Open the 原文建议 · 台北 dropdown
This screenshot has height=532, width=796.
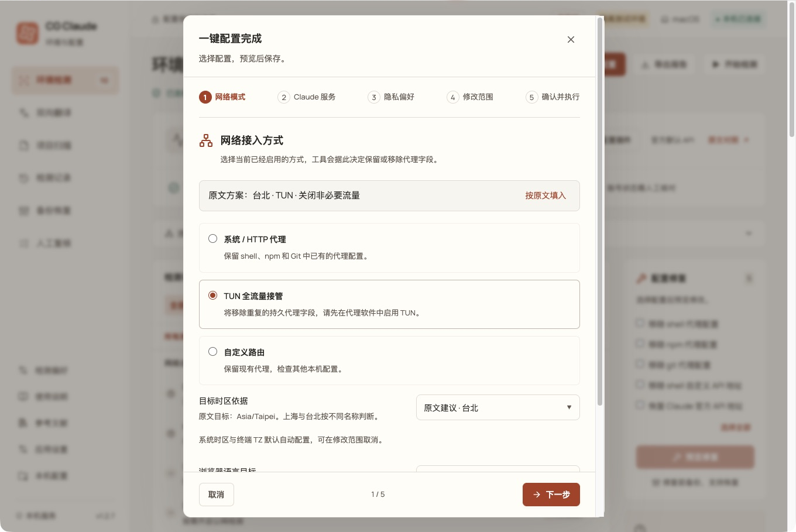coord(498,407)
